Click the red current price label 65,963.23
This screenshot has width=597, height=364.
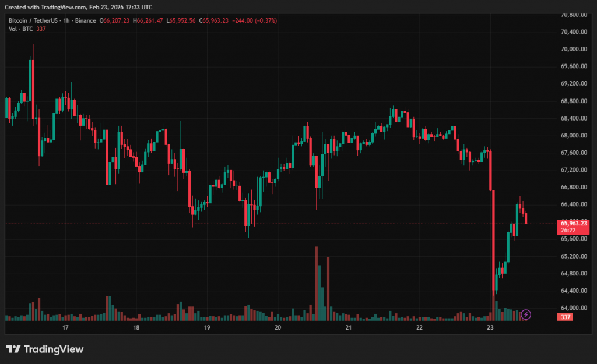[574, 223]
